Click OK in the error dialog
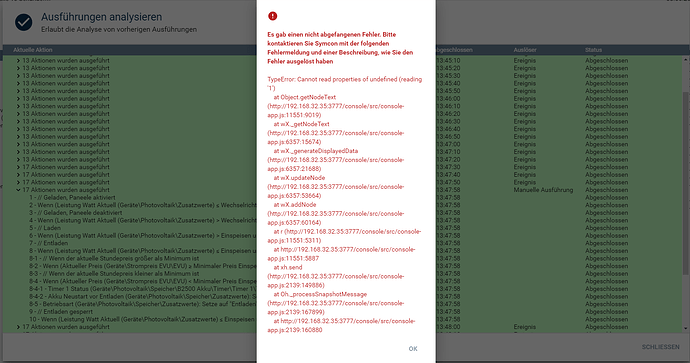The height and width of the screenshot is (363, 690). click(413, 348)
